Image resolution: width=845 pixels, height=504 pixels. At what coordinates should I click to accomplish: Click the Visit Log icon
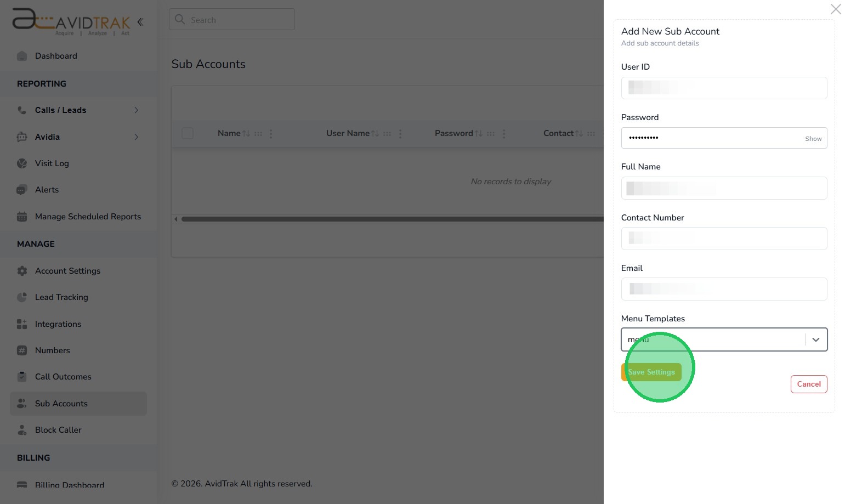(x=22, y=163)
